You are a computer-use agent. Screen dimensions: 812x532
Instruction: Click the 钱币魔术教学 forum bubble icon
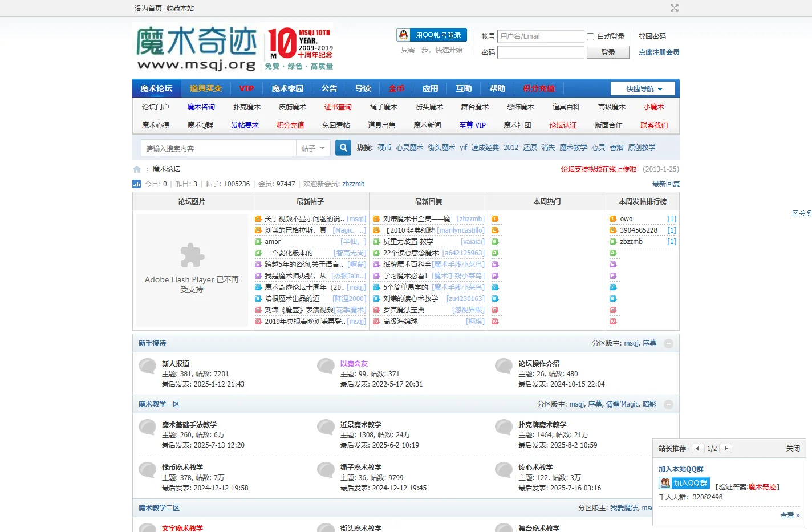coord(148,470)
